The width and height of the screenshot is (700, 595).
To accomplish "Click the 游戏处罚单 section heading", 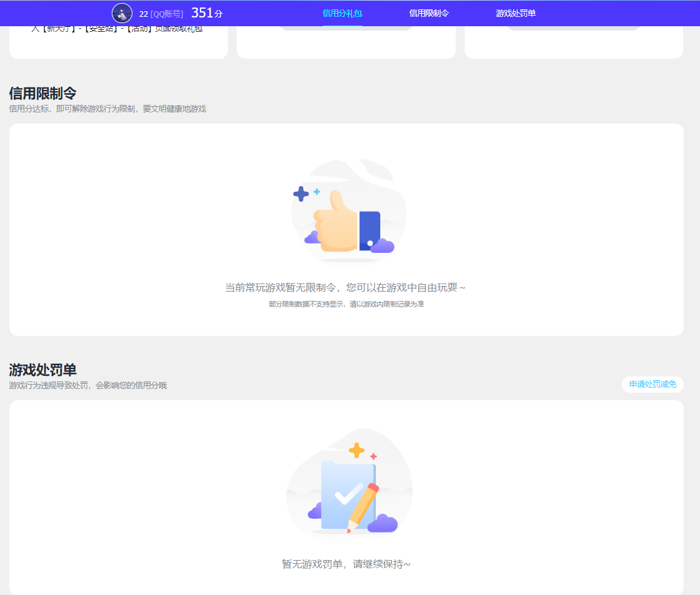I will coord(43,370).
